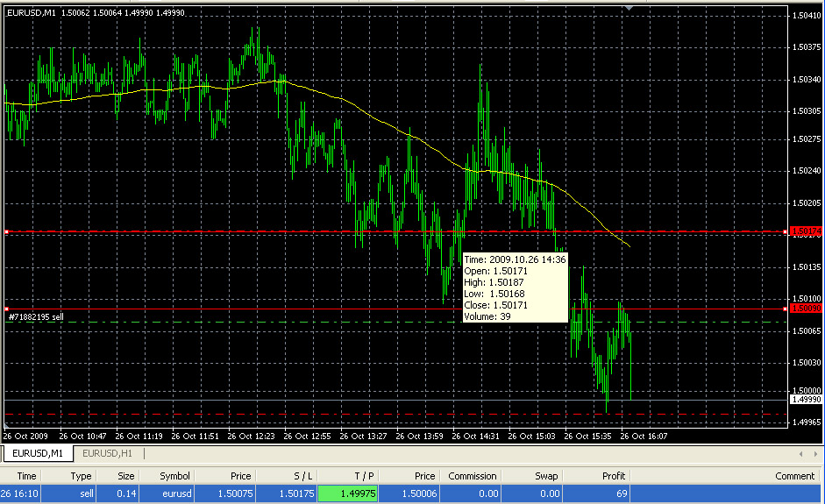Screen dimensions: 825x504
Task: Click the T / P column header
Action: pos(364,476)
